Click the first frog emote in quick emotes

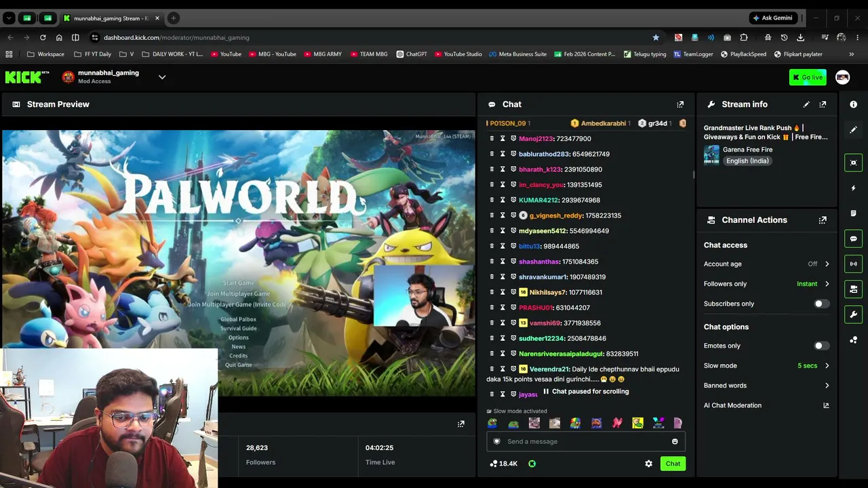tap(492, 424)
